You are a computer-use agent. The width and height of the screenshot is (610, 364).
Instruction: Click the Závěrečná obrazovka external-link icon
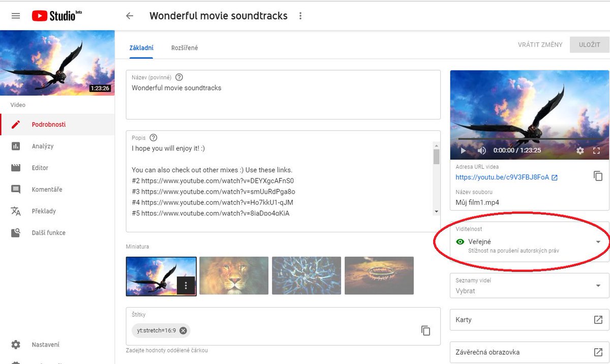pos(598,352)
